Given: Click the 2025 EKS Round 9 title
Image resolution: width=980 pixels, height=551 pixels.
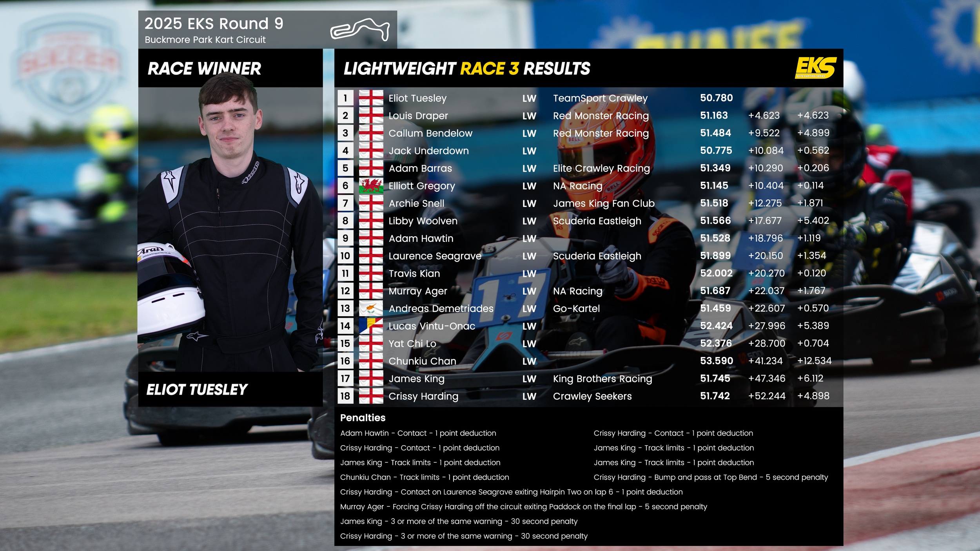Looking at the screenshot, I should (214, 24).
